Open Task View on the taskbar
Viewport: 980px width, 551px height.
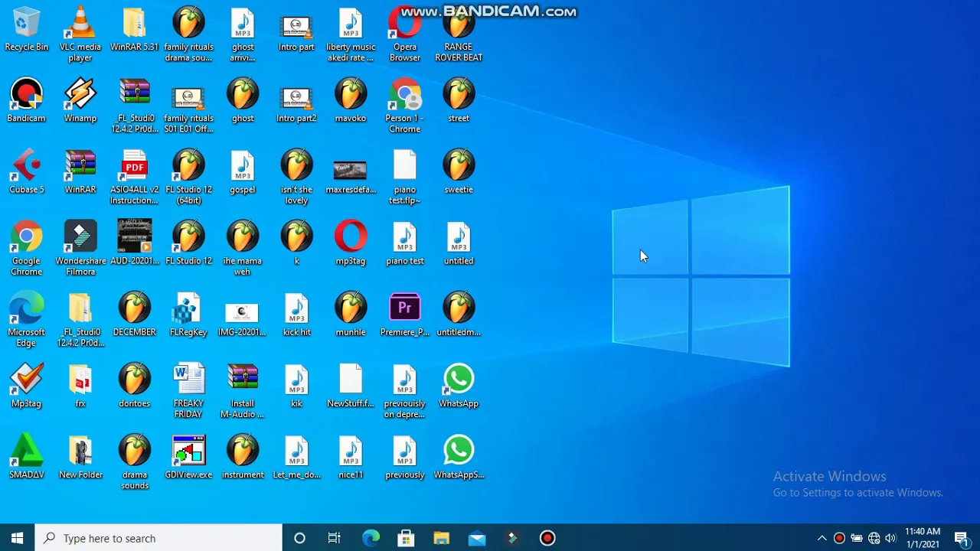pyautogui.click(x=335, y=538)
